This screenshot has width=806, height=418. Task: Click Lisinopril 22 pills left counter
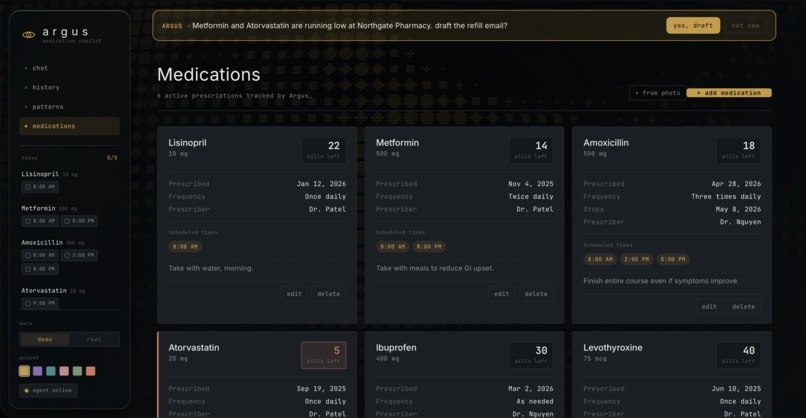pos(324,150)
